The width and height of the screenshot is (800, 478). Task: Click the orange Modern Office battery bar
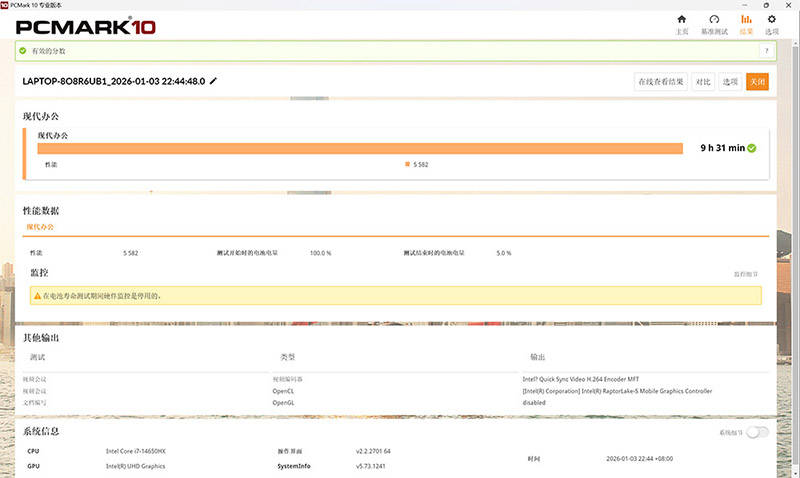coord(360,148)
